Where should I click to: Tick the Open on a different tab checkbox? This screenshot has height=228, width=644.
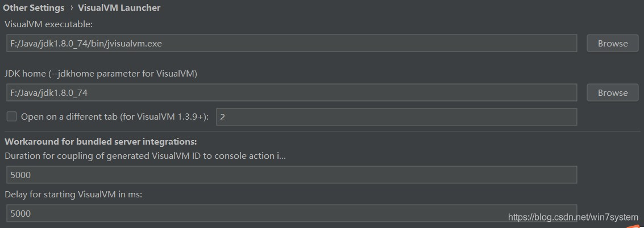[x=11, y=117]
